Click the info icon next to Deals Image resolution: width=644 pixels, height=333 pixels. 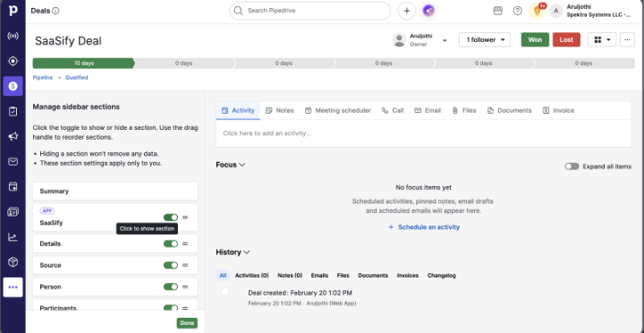point(55,11)
